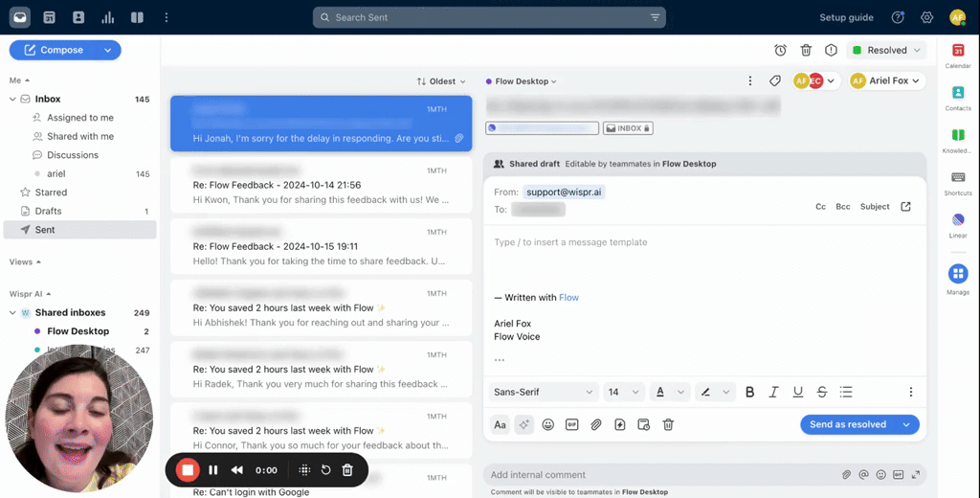
Task: Open the Oldest sort order dropdown
Action: (441, 81)
